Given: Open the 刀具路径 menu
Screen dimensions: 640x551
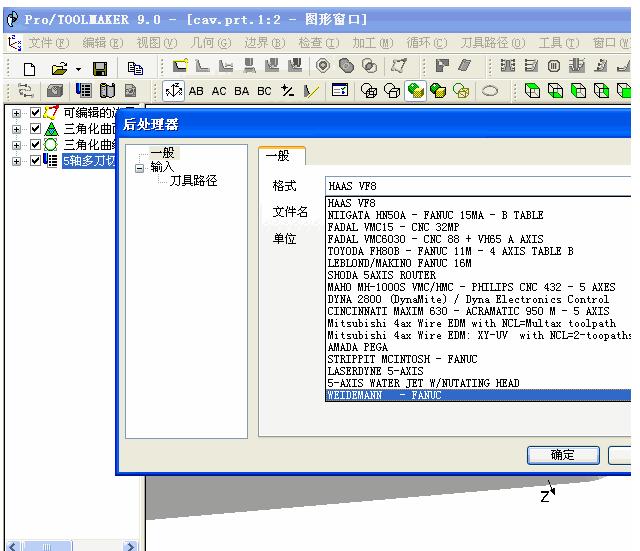Looking at the screenshot, I should pos(493,43).
